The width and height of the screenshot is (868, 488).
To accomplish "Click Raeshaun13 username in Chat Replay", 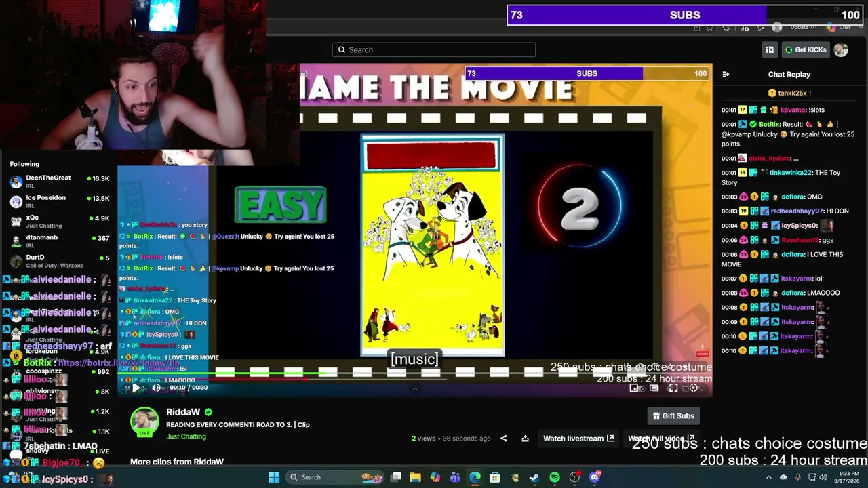I will click(x=800, y=240).
